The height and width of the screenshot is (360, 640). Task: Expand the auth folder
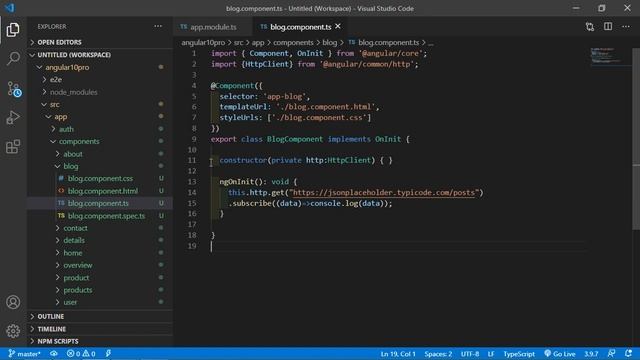click(x=100, y=129)
